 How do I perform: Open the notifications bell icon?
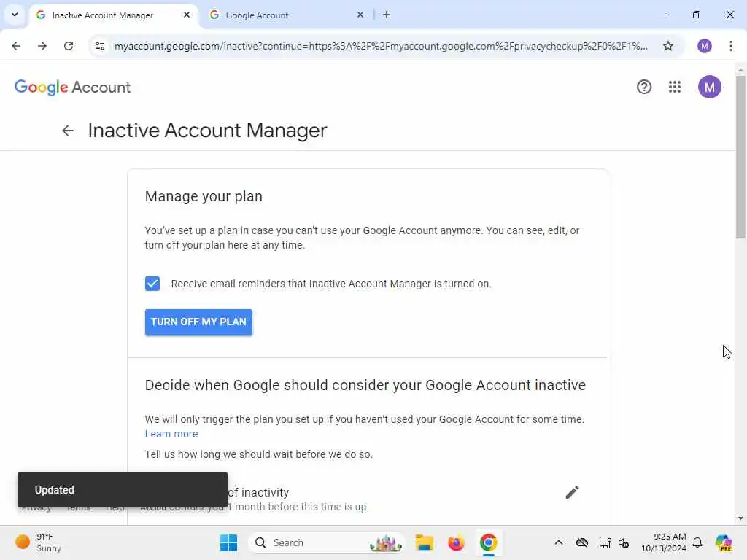(x=697, y=542)
